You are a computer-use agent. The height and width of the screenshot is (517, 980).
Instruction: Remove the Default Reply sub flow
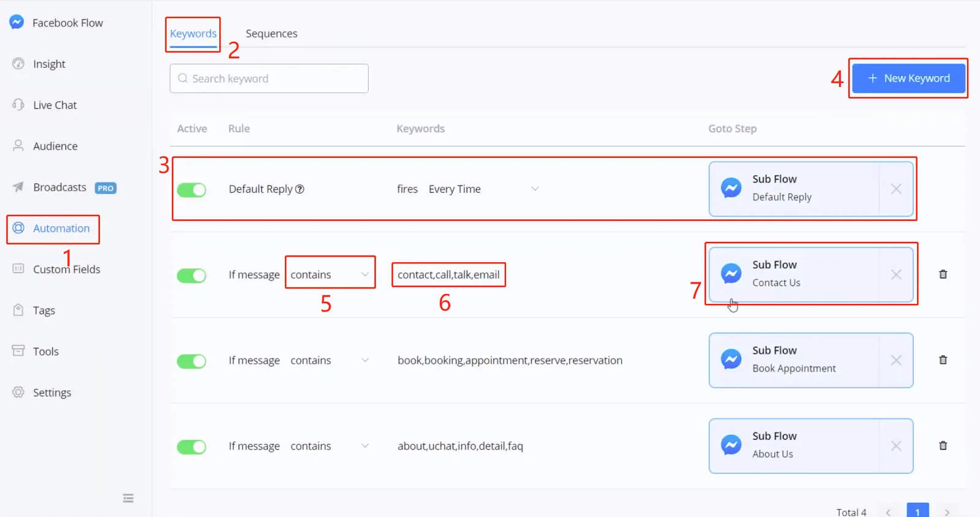(x=896, y=189)
